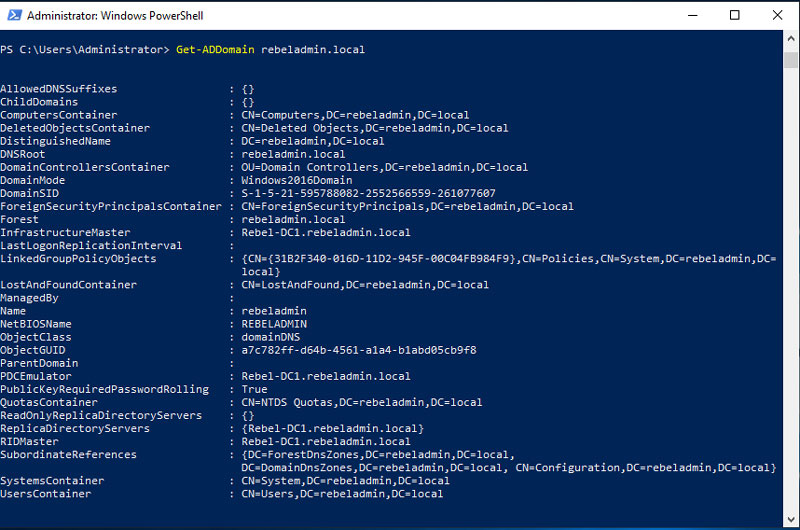Image resolution: width=800 pixels, height=530 pixels.
Task: Click the vertical scrollbar thumb
Action: pos(791,60)
